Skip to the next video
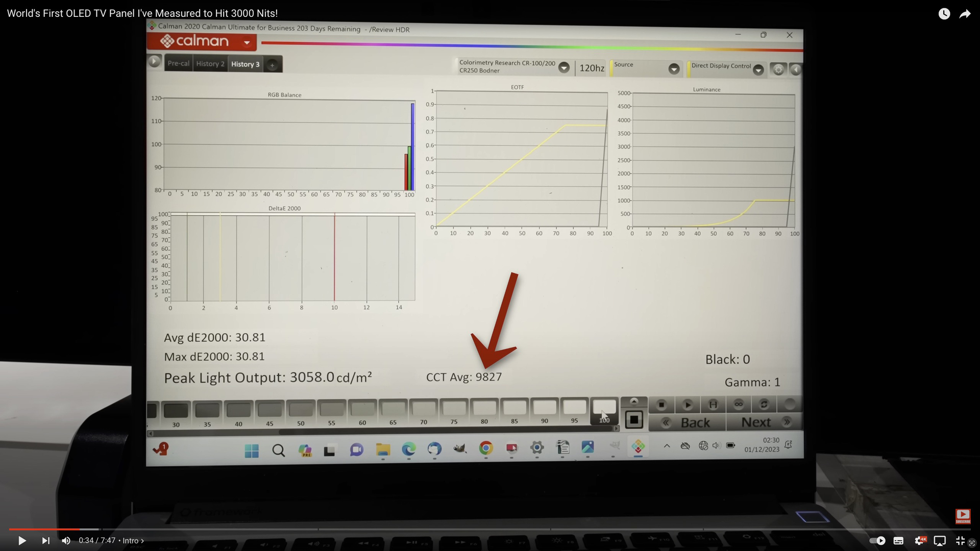Image resolution: width=980 pixels, height=551 pixels. [45, 541]
